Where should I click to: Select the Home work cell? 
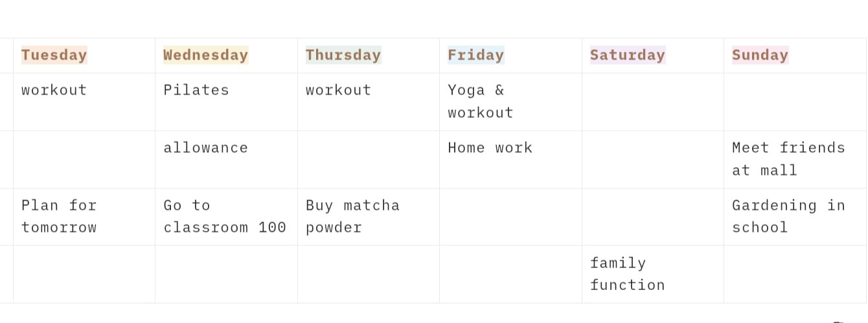click(x=490, y=148)
